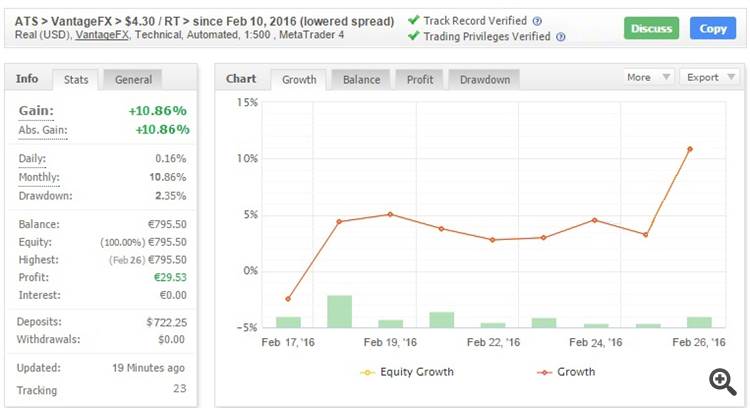
Task: Switch to the Balance chart tab
Action: tap(361, 80)
